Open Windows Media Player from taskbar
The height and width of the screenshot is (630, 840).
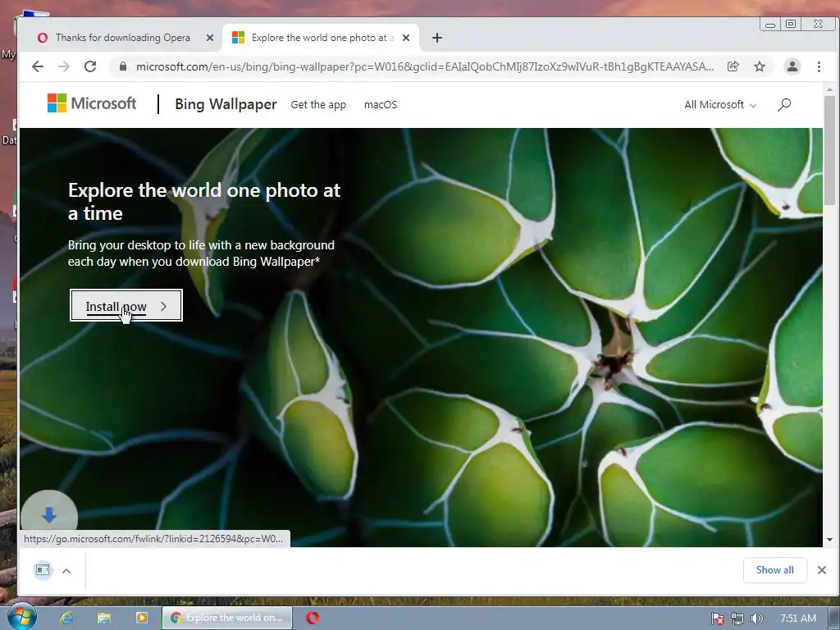(x=141, y=618)
